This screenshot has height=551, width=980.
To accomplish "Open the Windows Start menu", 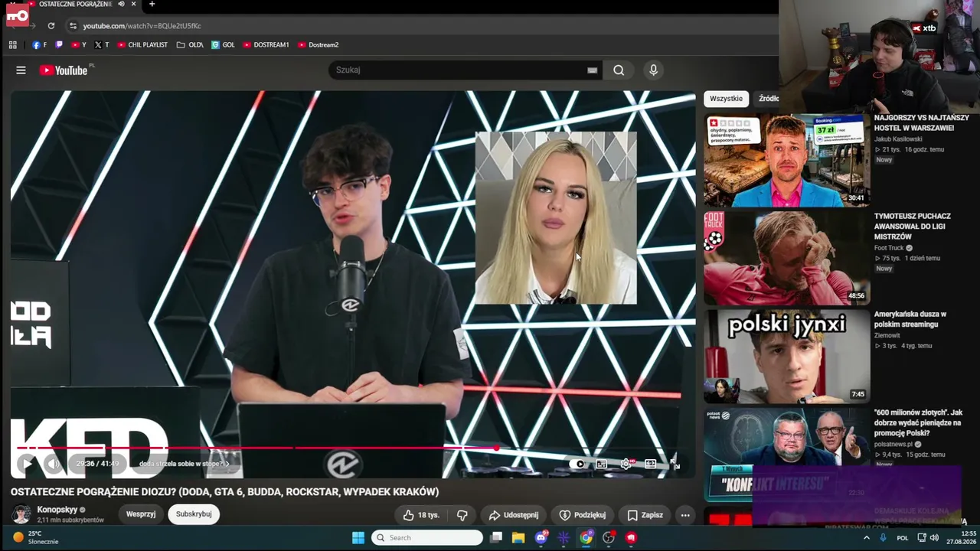I will [x=358, y=538].
